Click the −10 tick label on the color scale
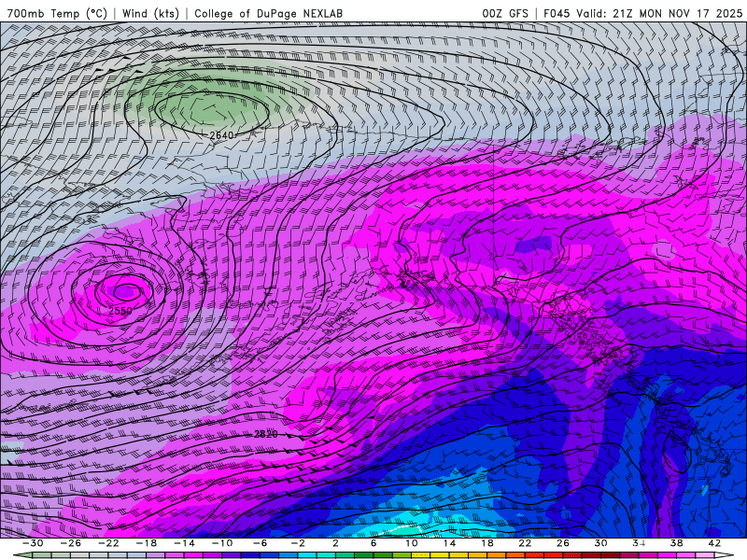747x560 pixels. (x=222, y=543)
